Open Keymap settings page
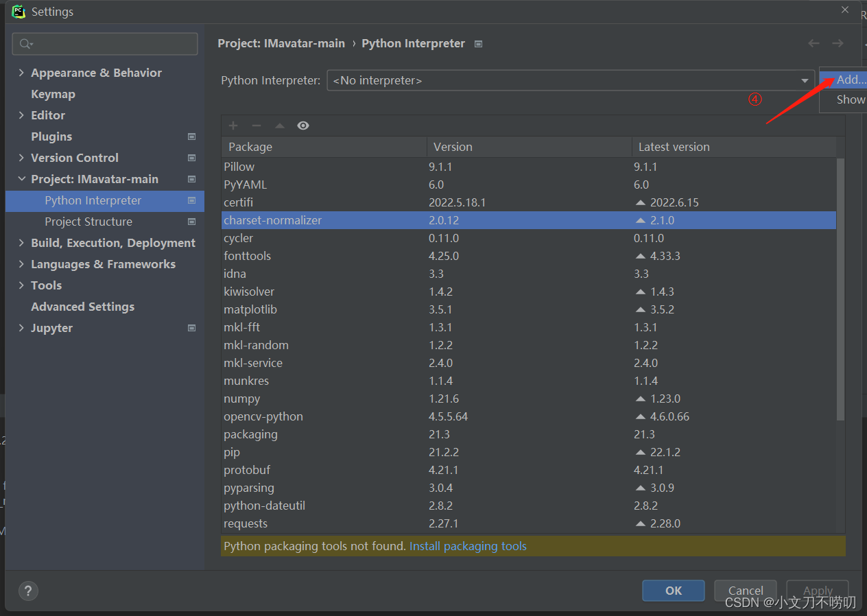Image resolution: width=867 pixels, height=616 pixels. pyautogui.click(x=53, y=94)
